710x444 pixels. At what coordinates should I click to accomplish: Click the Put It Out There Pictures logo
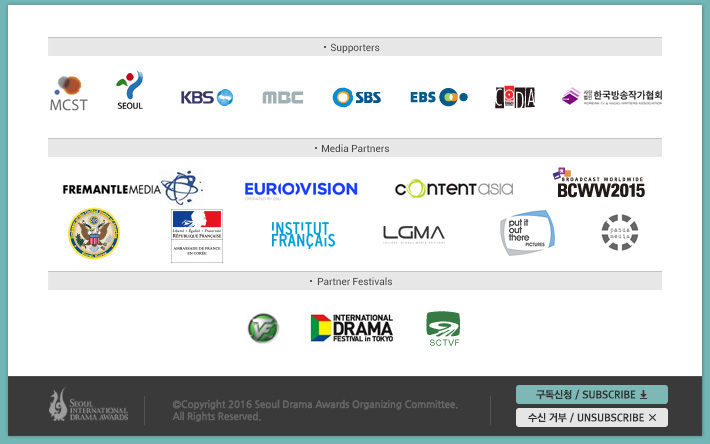[528, 233]
